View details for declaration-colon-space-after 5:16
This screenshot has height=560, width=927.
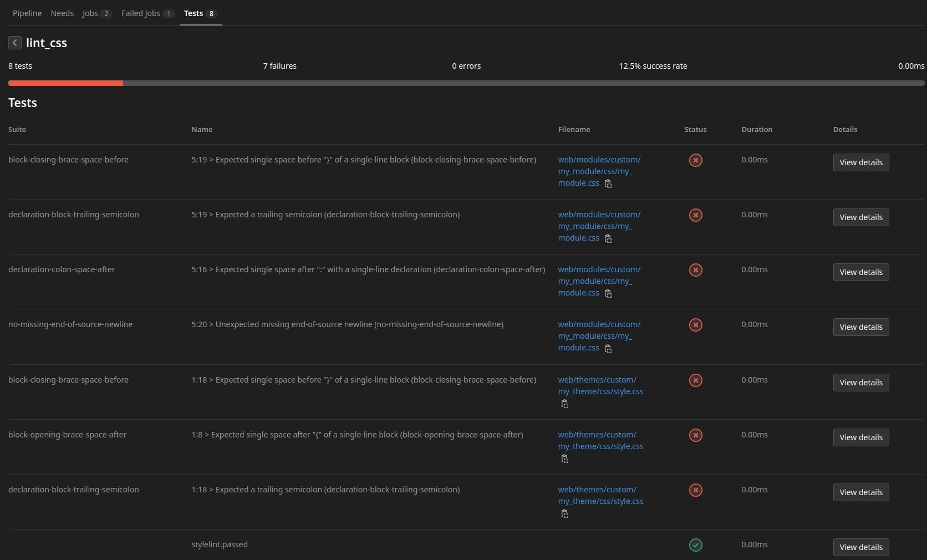861,272
